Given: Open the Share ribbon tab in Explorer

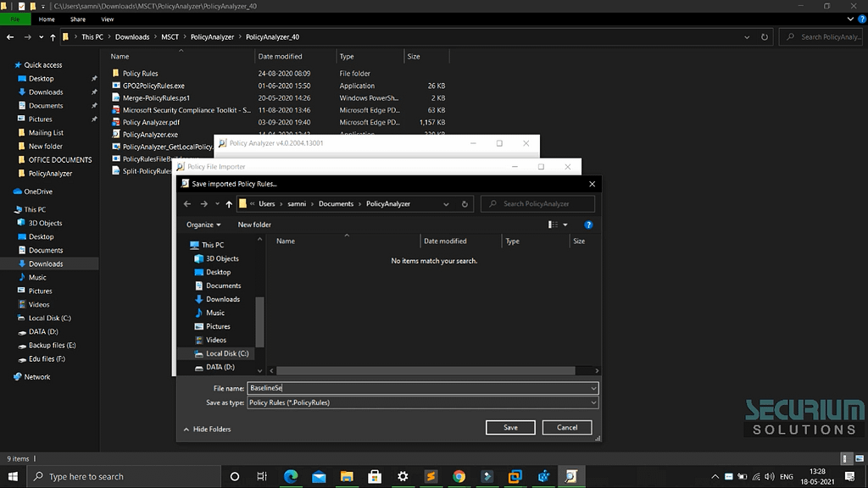Looking at the screenshot, I should pyautogui.click(x=77, y=19).
